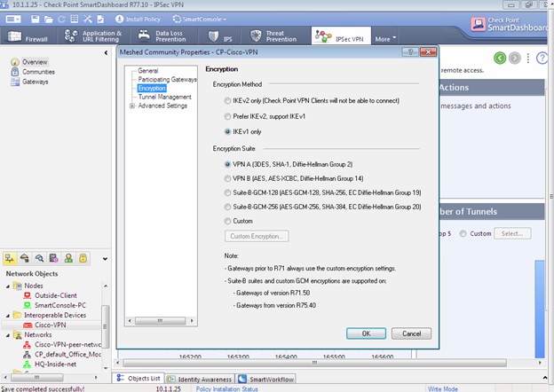Click the dialog help question-mark button
The image size is (554, 392).
[410, 51]
